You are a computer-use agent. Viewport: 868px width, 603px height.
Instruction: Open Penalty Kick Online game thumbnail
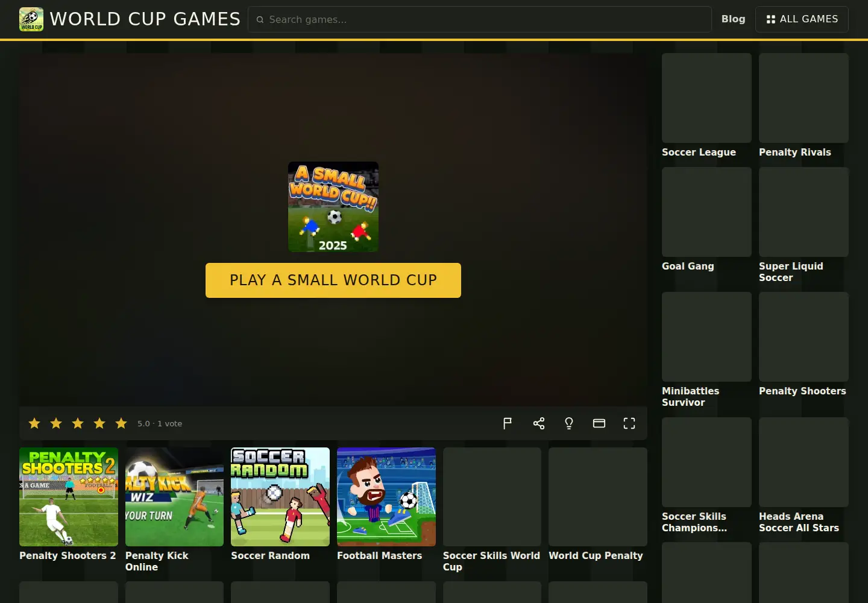tap(174, 497)
